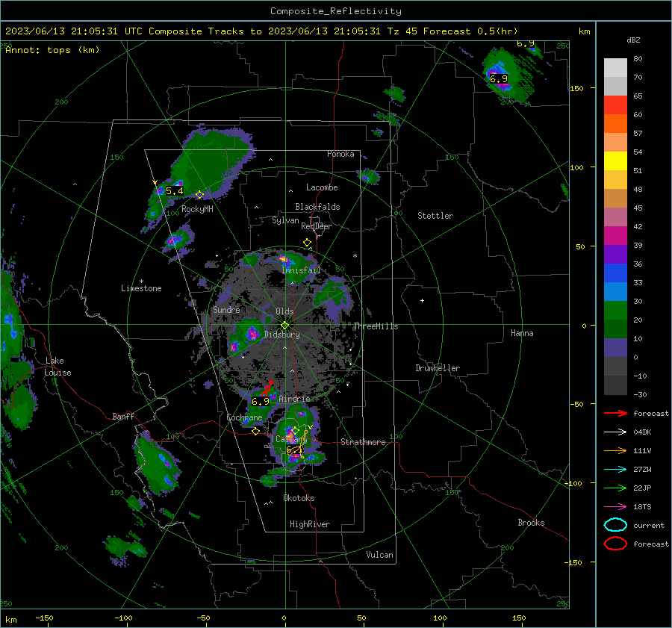Click the yellow diamond marker below Cochrane
The height and width of the screenshot is (628, 672).
(x=256, y=431)
